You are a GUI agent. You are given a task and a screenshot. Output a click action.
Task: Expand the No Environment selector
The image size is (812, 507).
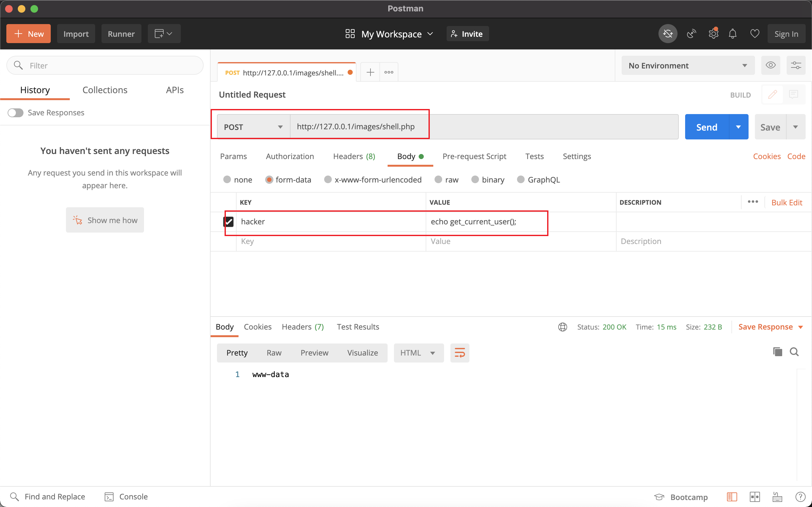click(688, 65)
